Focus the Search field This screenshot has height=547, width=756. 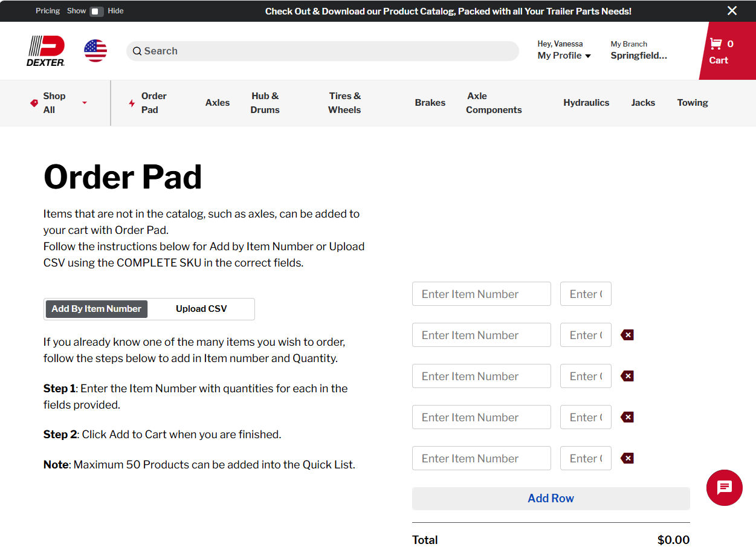(323, 51)
